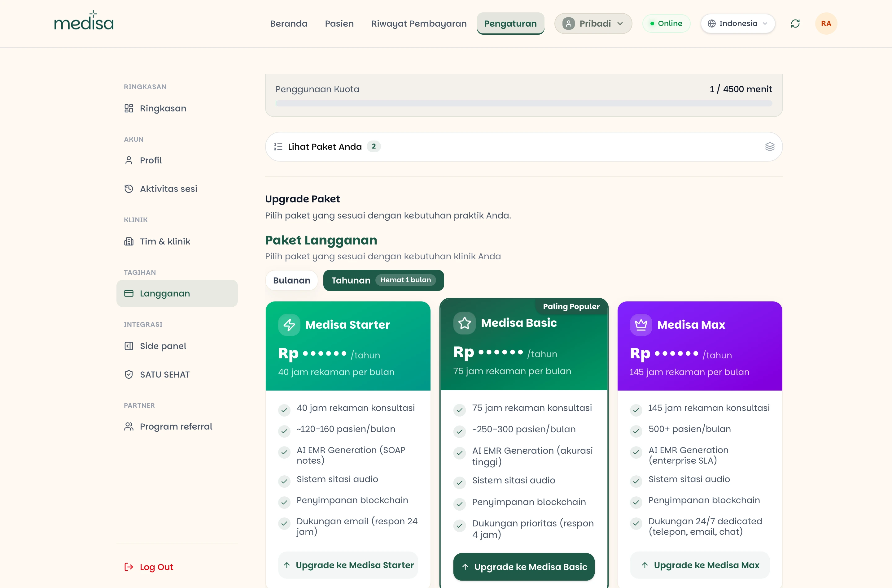Click the numbered list icon beside Lihat Paket Anda

point(278,147)
